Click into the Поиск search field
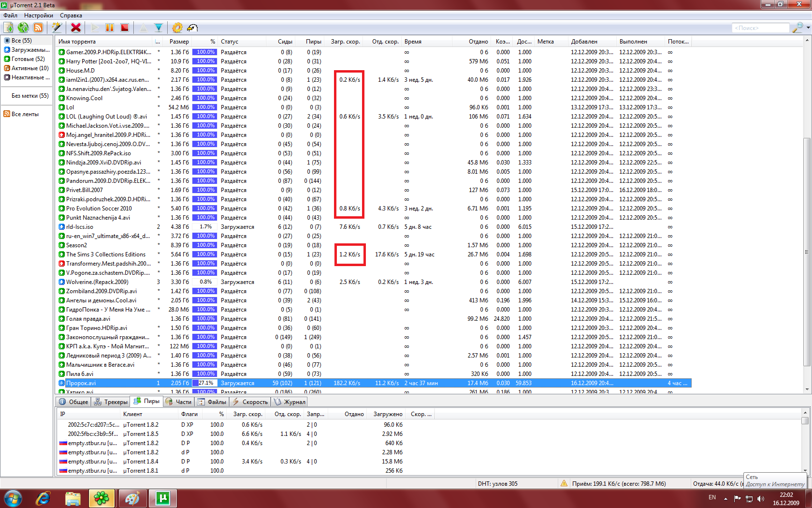This screenshot has width=812, height=508. tap(760, 28)
